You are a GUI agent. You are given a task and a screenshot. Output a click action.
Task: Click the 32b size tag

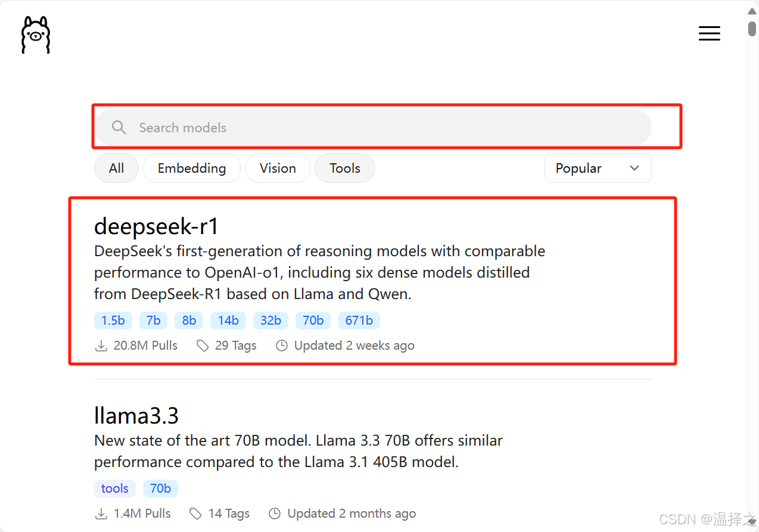tap(270, 321)
